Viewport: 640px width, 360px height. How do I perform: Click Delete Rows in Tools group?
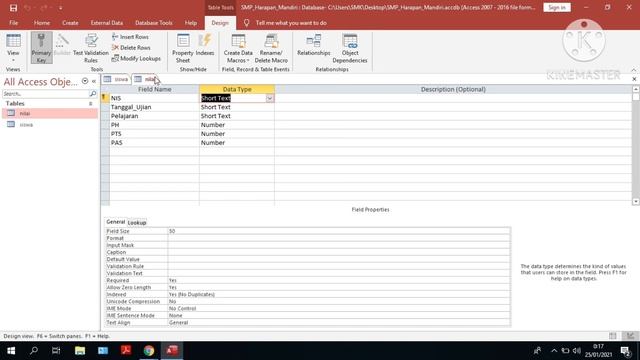tap(131, 48)
